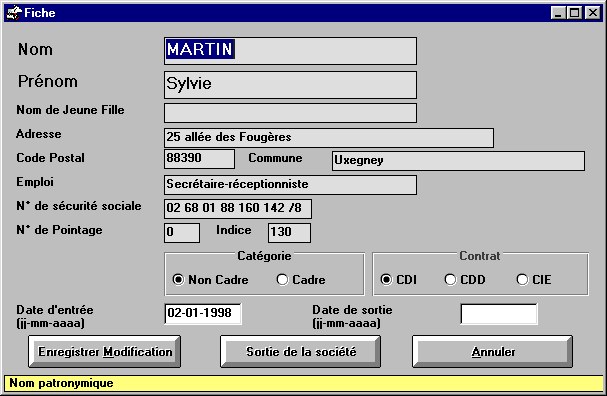The width and height of the screenshot is (607, 396).
Task: Click the Commune field showing Uxegney
Action: point(458,161)
